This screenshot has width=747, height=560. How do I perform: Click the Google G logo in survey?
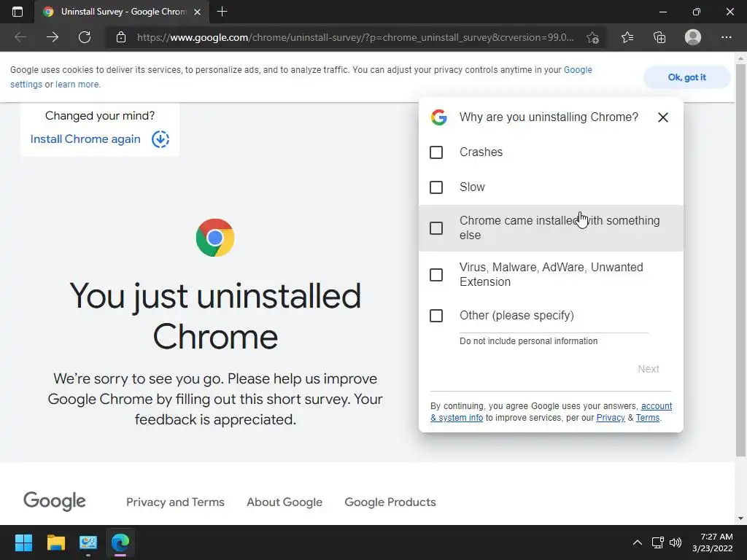(438, 117)
